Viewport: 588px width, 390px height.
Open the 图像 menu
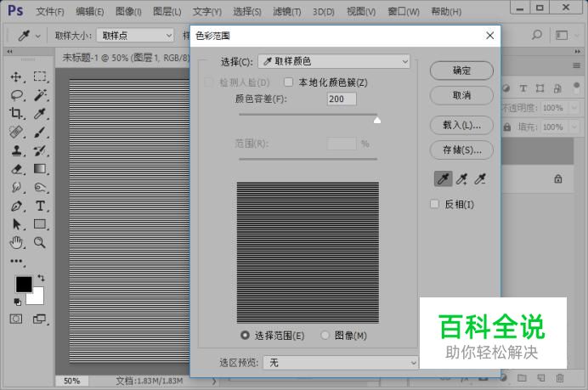[128, 12]
